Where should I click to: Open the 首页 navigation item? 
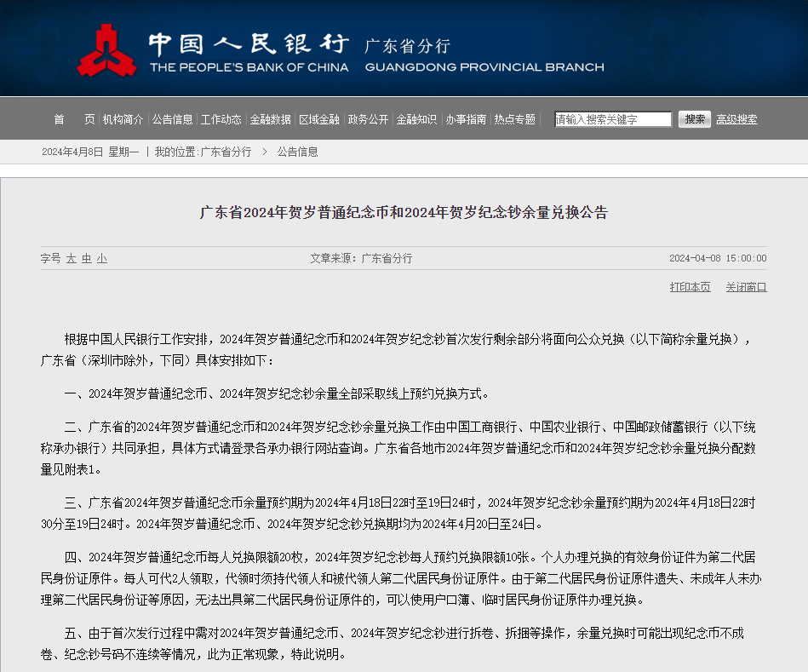click(x=75, y=119)
